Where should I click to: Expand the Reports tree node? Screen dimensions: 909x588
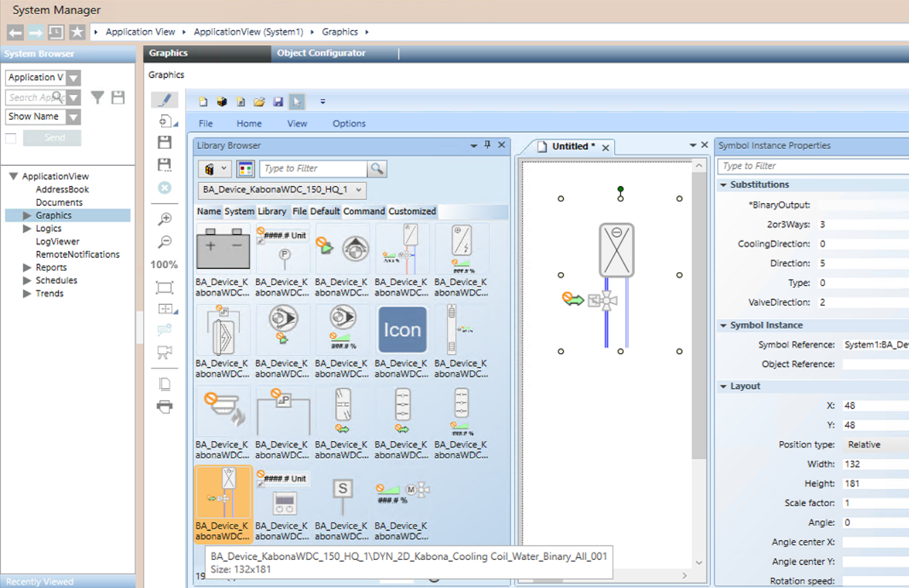[x=27, y=267]
